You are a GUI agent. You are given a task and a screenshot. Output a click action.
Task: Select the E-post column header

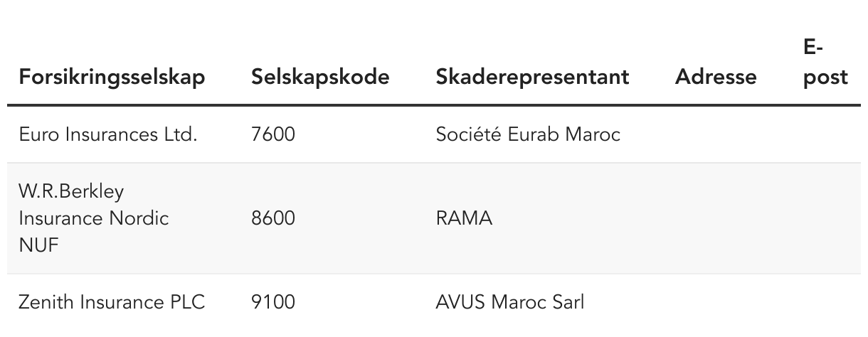825,63
